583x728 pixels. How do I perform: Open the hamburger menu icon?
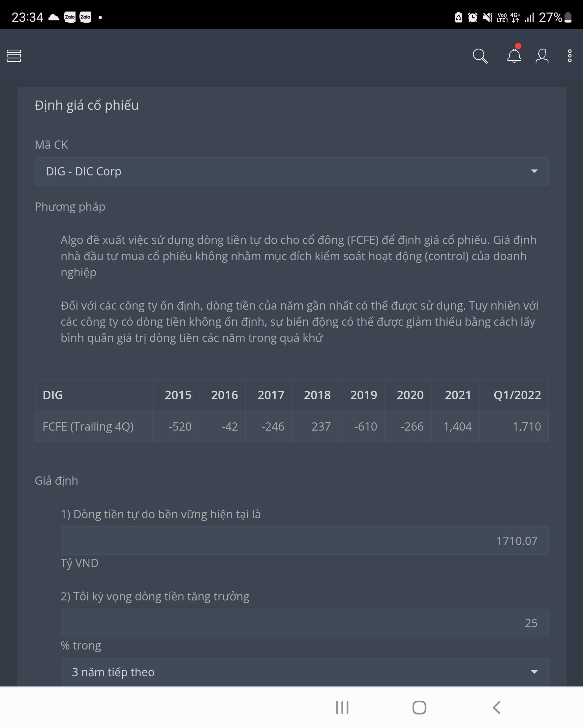(14, 56)
